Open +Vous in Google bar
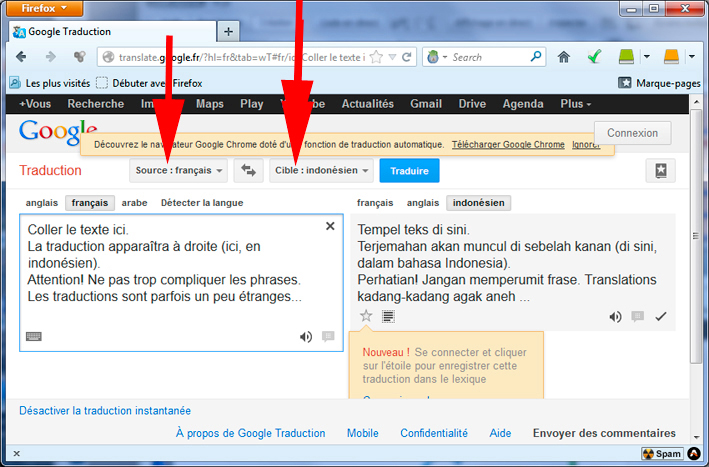 click(35, 104)
